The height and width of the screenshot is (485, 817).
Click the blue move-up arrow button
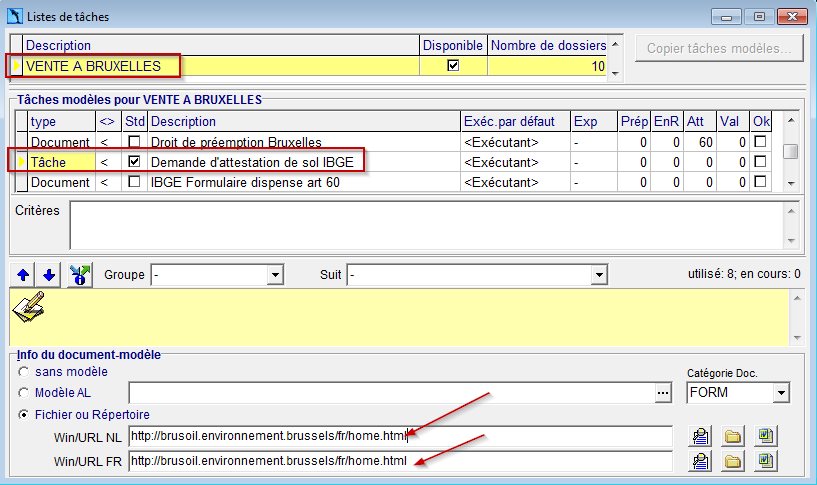coord(22,275)
